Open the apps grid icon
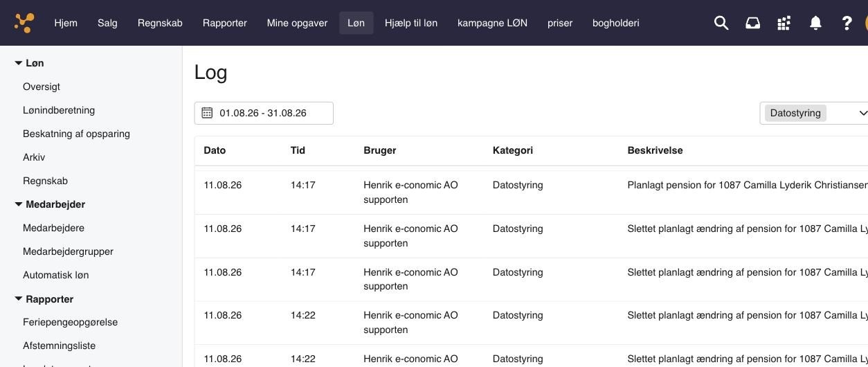Screen dimensions: 868x367 pos(784,23)
